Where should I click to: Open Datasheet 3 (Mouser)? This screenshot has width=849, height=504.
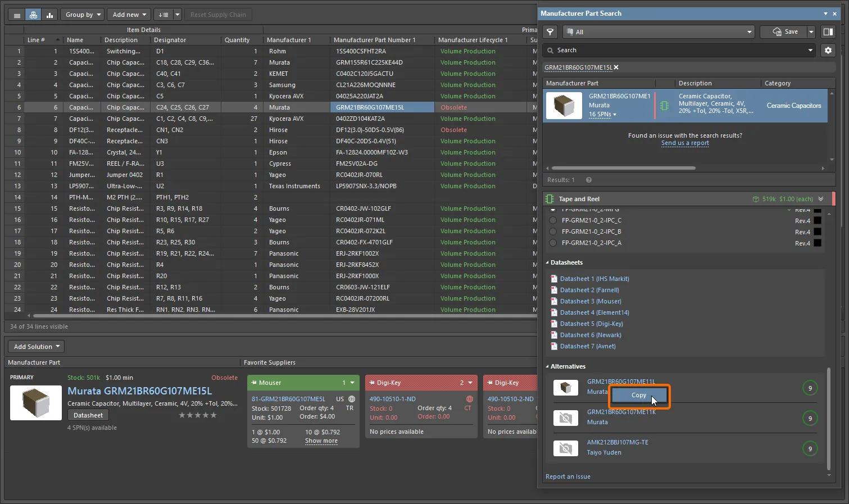pos(591,301)
